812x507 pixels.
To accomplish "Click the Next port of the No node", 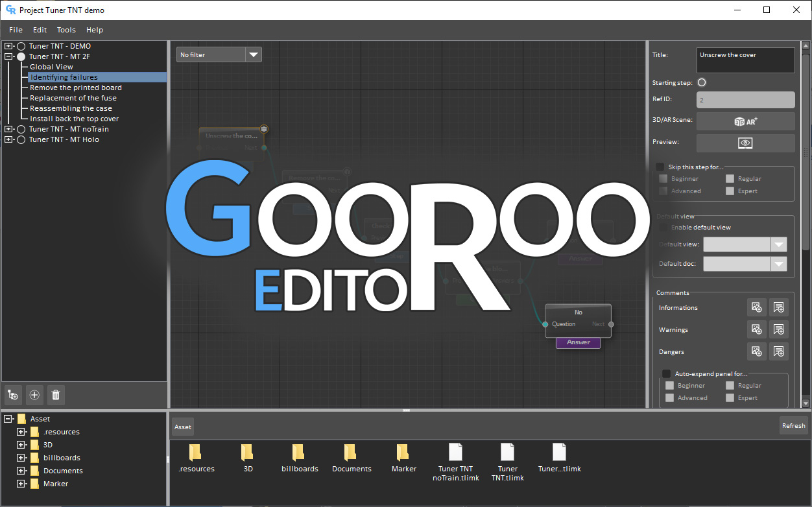I will 611,324.
